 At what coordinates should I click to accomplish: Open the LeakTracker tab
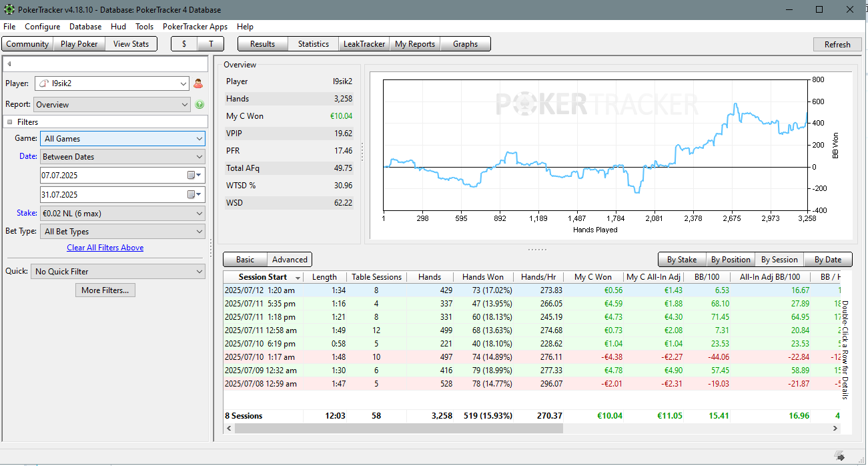click(364, 44)
